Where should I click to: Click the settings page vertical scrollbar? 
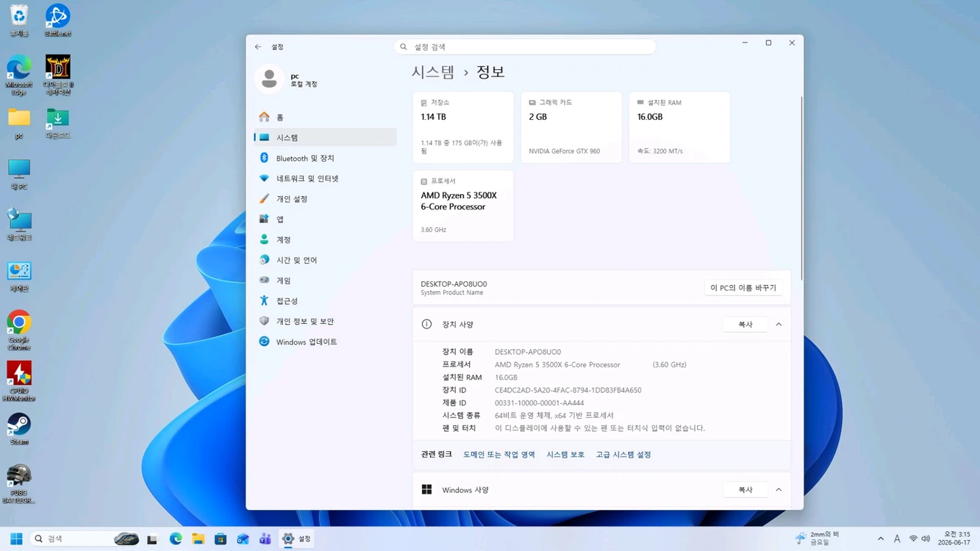(801, 187)
